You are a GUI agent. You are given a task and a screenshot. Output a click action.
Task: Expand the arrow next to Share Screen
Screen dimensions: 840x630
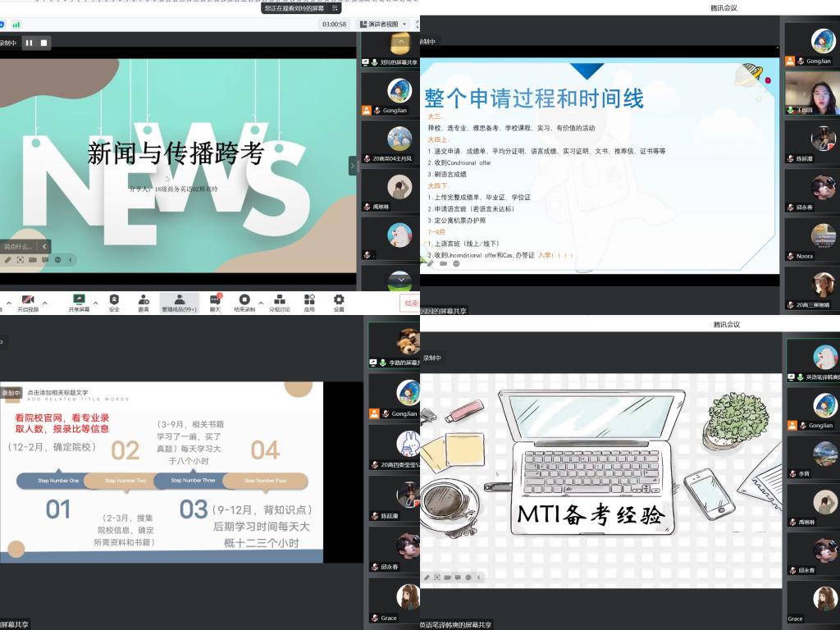(x=96, y=303)
